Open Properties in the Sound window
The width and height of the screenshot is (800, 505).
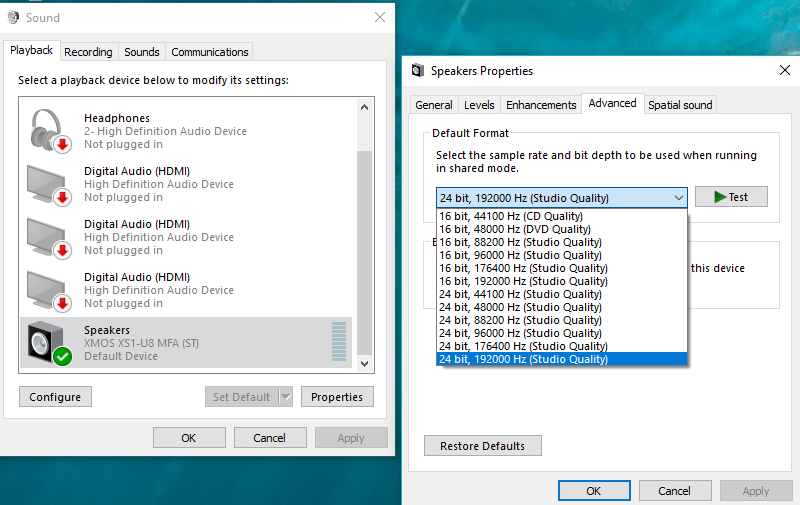pyautogui.click(x=337, y=397)
